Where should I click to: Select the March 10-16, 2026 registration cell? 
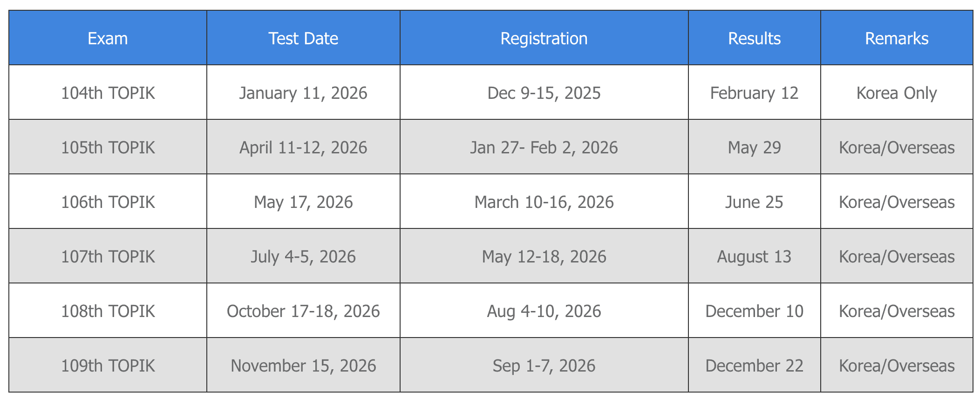(x=544, y=202)
